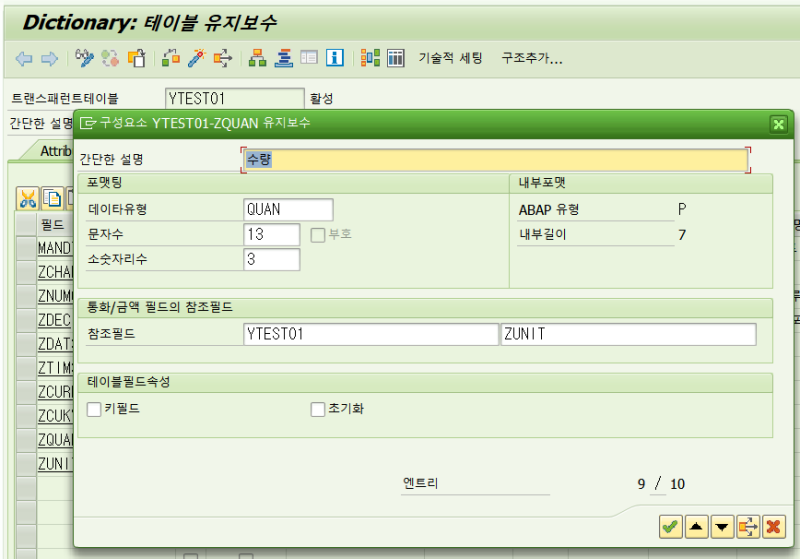
Task: Click the 문자수 field showing 13
Action: pyautogui.click(x=271, y=235)
